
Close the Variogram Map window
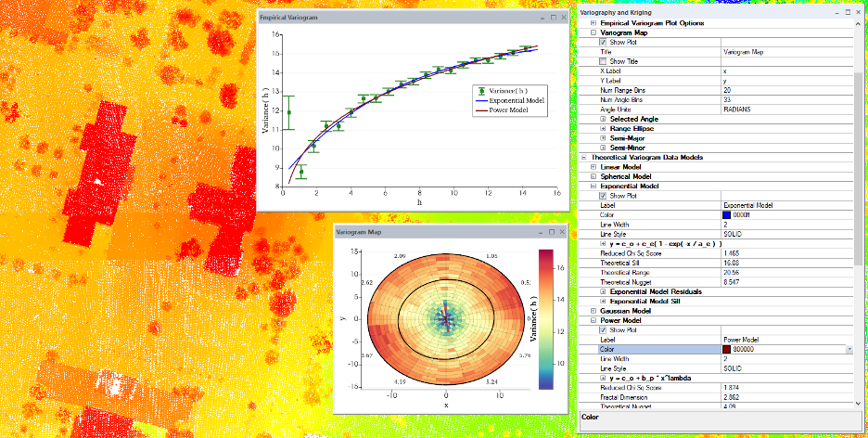tap(562, 231)
